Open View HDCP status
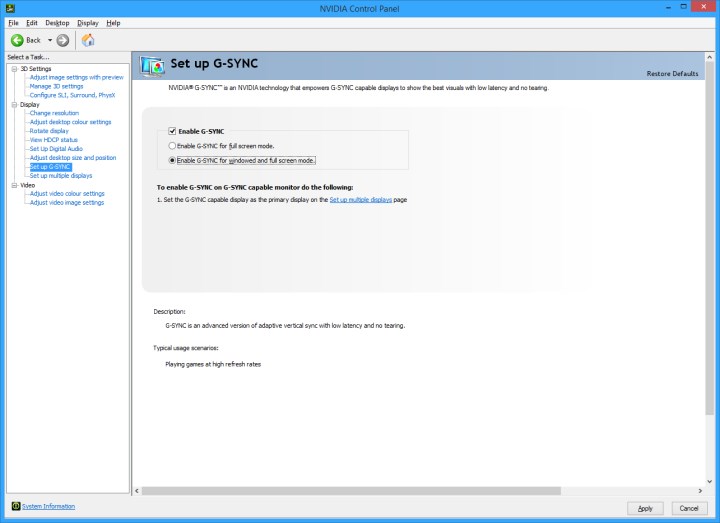This screenshot has width=720, height=523. (x=54, y=140)
